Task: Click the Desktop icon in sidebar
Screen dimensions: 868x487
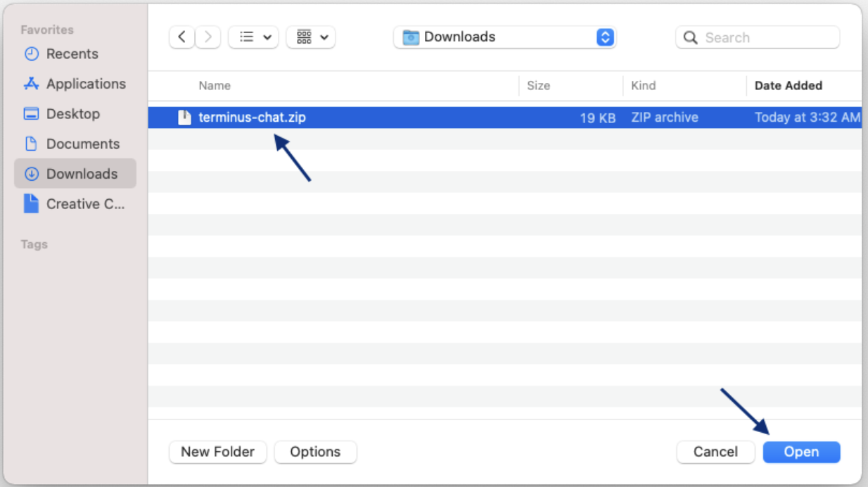Action: pos(31,113)
